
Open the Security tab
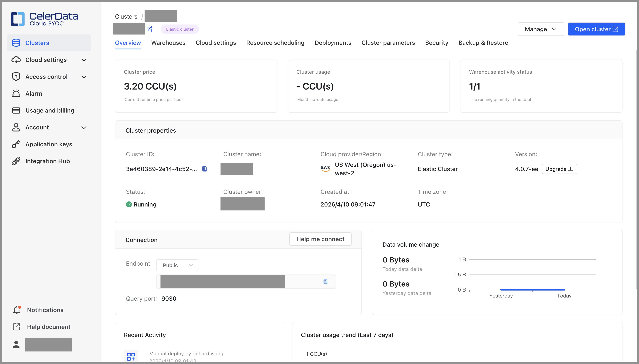point(436,43)
